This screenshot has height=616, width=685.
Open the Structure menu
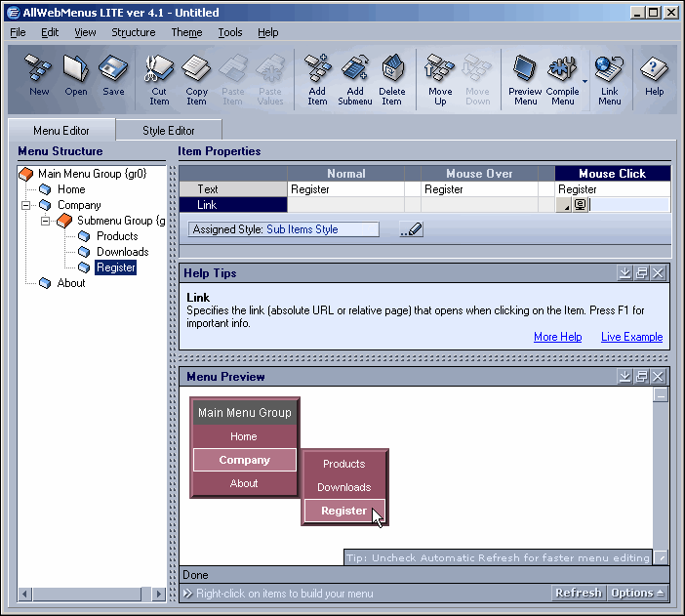point(134,32)
